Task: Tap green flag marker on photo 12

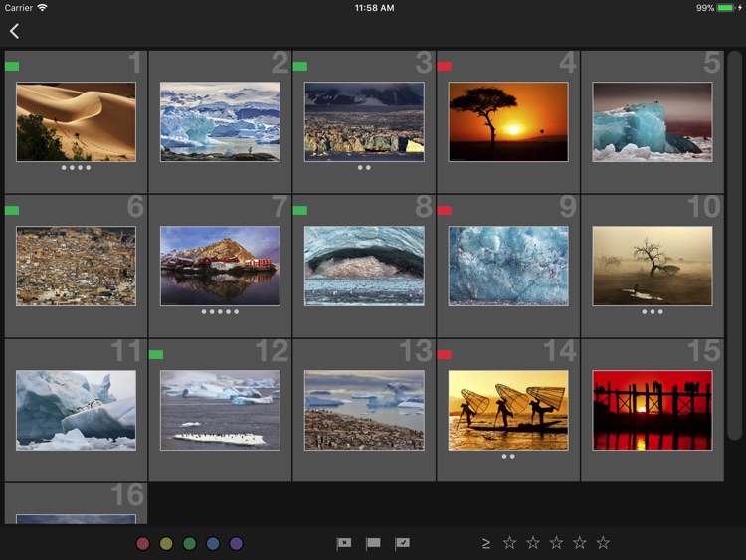Action: [156, 354]
